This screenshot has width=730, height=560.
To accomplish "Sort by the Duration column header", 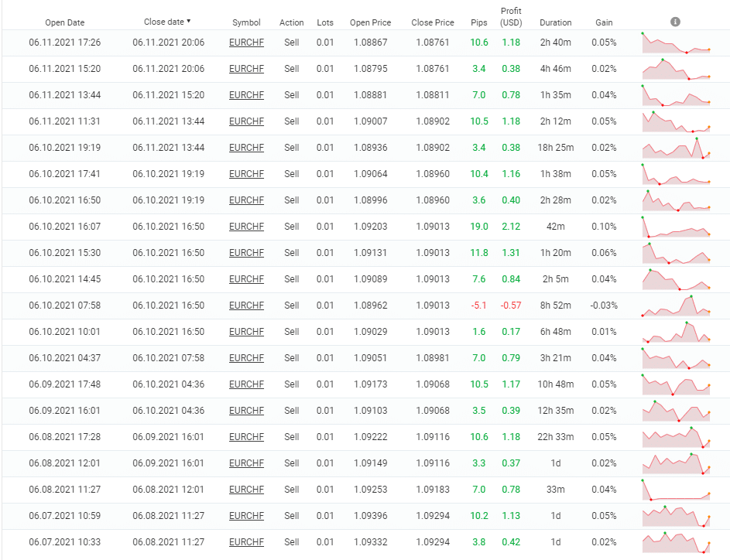I will coord(556,22).
